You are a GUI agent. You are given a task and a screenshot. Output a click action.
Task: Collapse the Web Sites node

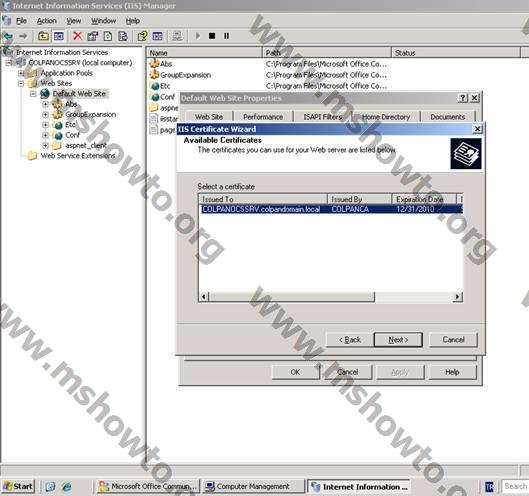click(21, 83)
